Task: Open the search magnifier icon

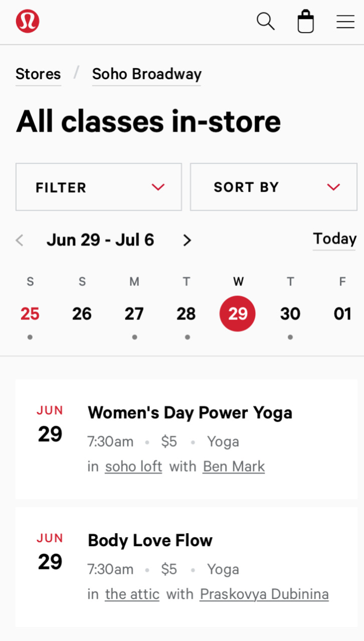Action: [x=265, y=22]
